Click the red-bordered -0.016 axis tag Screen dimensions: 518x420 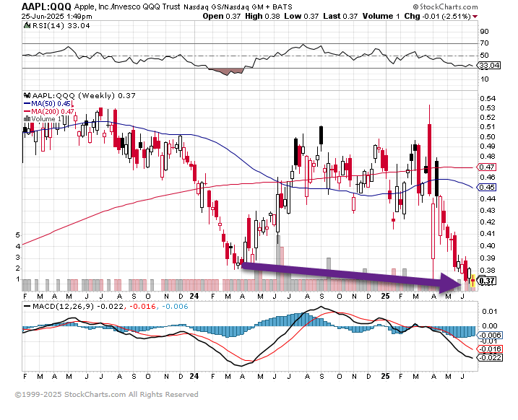pos(491,349)
